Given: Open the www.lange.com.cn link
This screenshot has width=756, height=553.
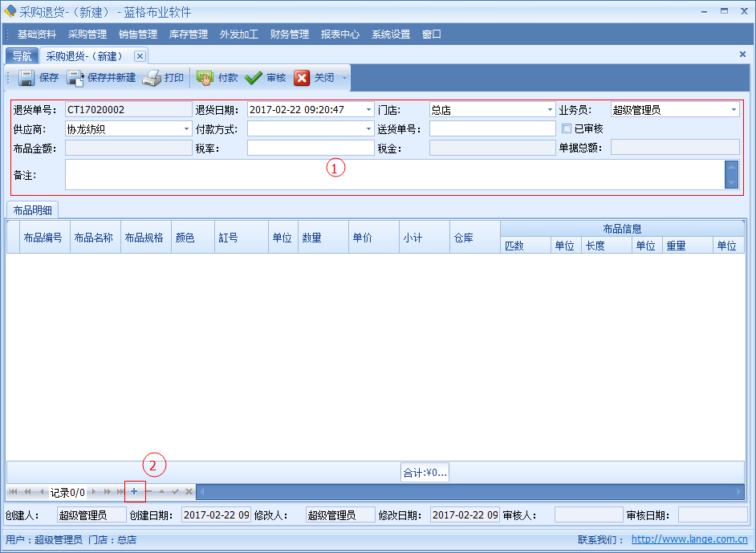Looking at the screenshot, I should [x=689, y=540].
